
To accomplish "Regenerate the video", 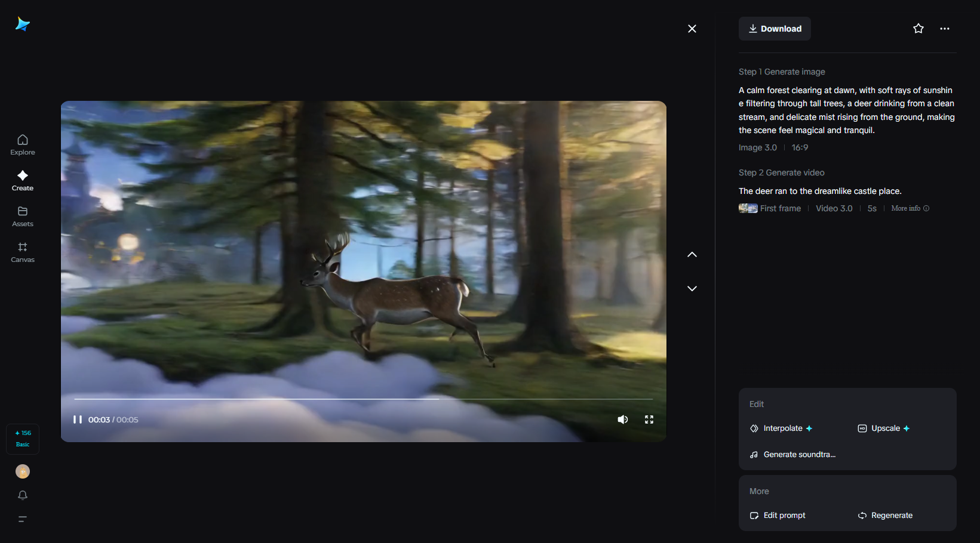I will (x=885, y=516).
